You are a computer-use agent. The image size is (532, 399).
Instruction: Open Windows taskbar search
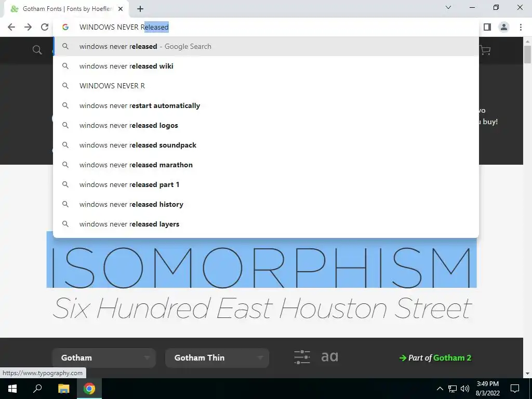[x=37, y=389]
